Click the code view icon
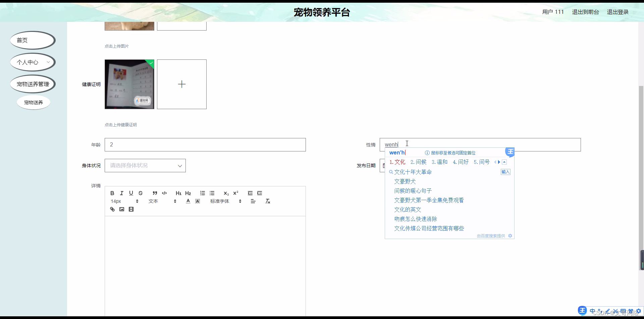The height and width of the screenshot is (319, 644). point(164,193)
